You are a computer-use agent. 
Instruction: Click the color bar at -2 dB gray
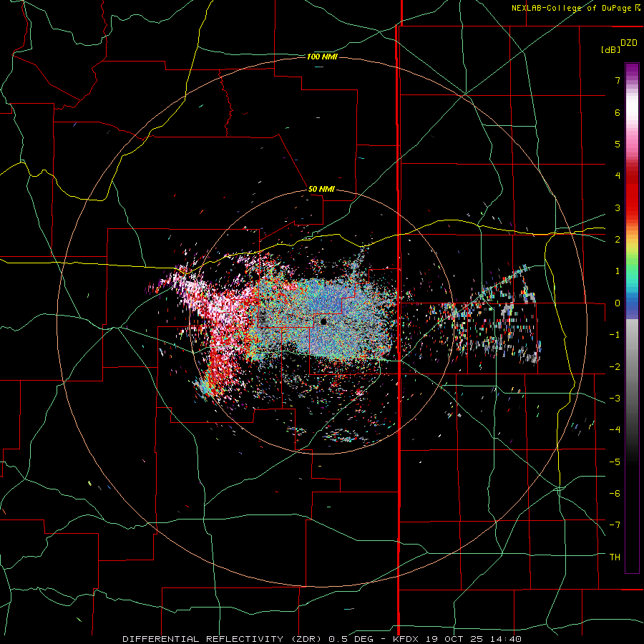632,366
